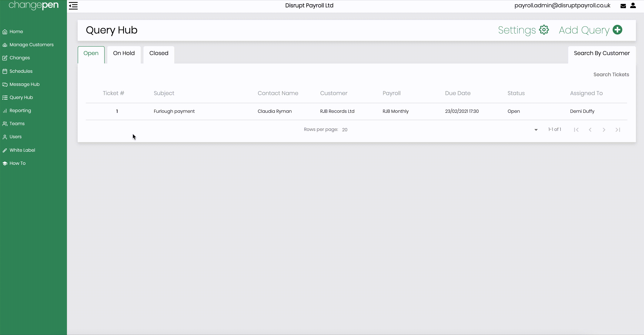This screenshot has height=335, width=644.
Task: Go to next page of tickets
Action: point(604,130)
